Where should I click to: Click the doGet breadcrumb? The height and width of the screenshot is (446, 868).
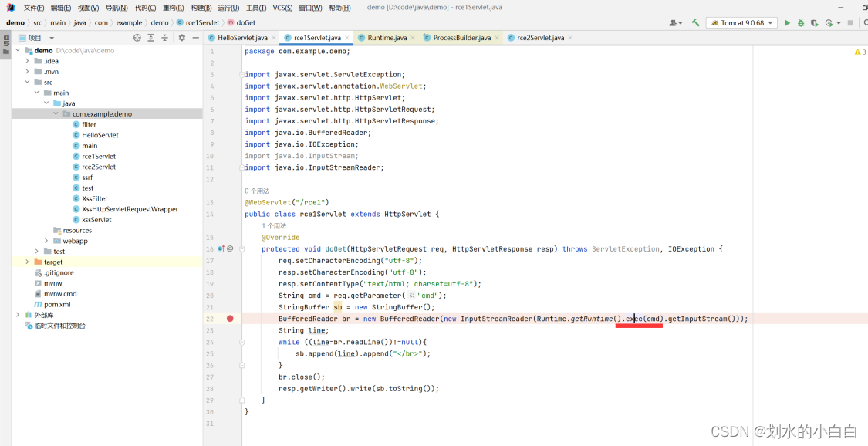click(x=242, y=22)
